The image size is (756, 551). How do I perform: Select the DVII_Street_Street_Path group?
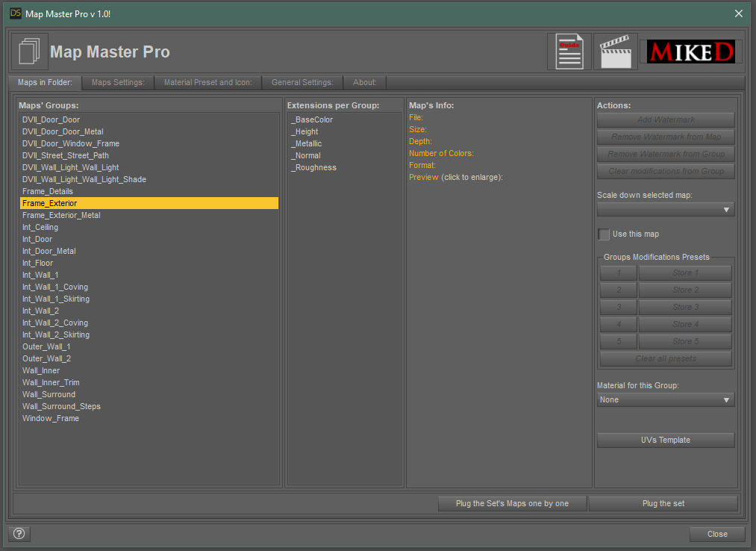pyautogui.click(x=149, y=155)
